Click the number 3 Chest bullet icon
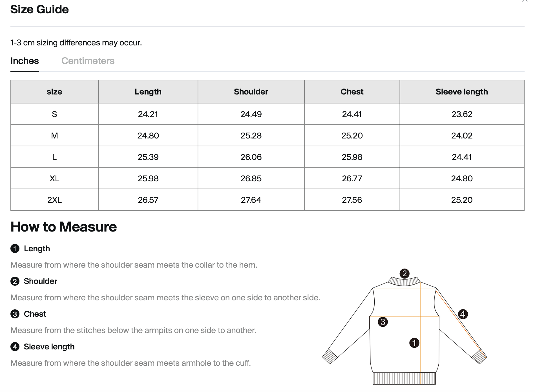 pos(15,314)
